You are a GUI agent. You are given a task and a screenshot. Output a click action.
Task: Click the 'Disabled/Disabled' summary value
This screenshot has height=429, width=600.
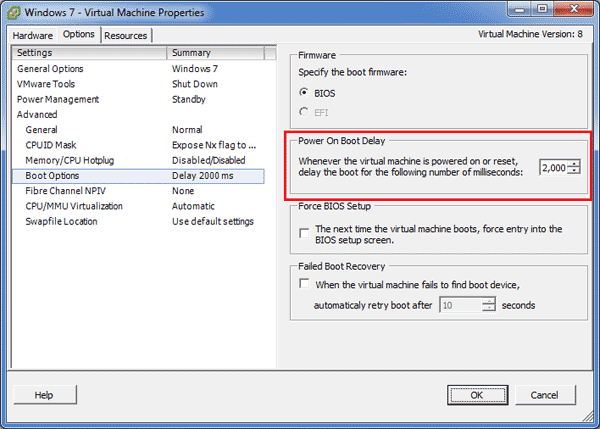point(209,160)
